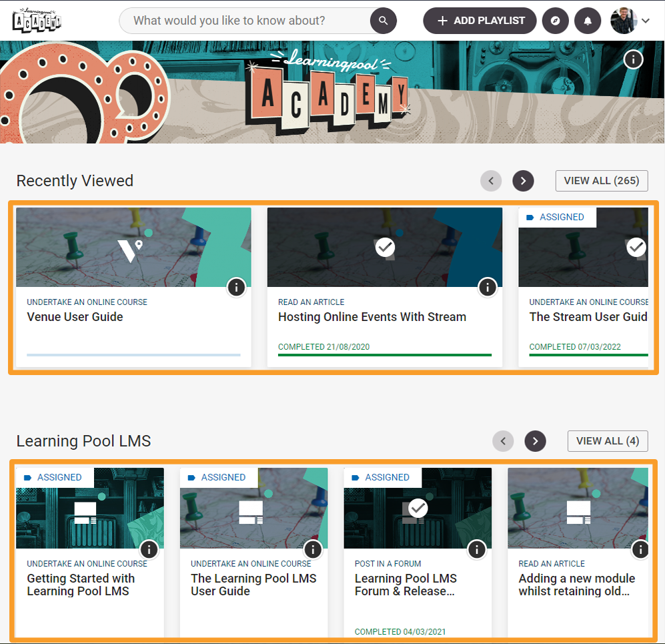Click course icon on Getting Started thumbnail
The width and height of the screenshot is (665, 644).
tap(85, 513)
